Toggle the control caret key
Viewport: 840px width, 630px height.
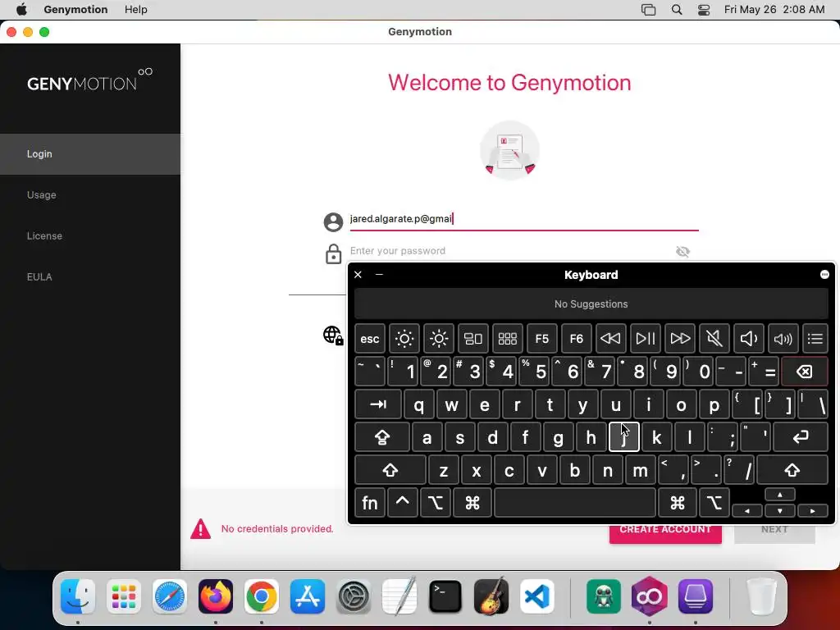pyautogui.click(x=402, y=503)
